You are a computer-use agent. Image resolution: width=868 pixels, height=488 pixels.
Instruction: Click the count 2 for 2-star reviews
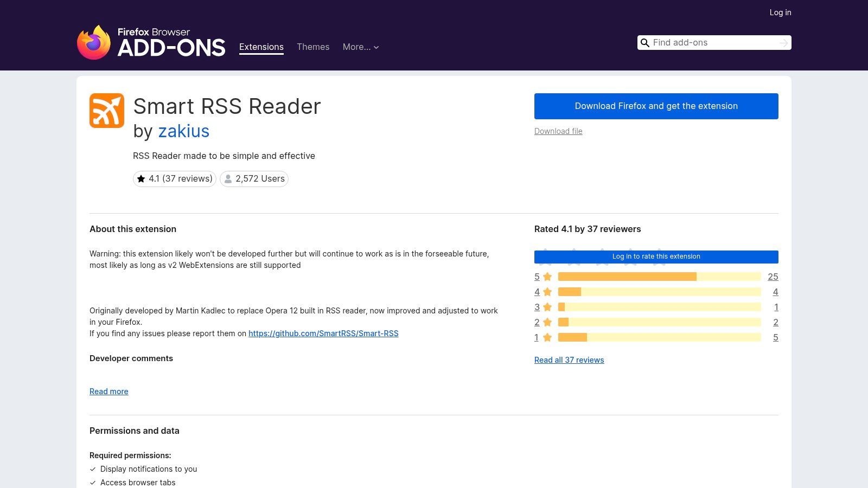776,322
